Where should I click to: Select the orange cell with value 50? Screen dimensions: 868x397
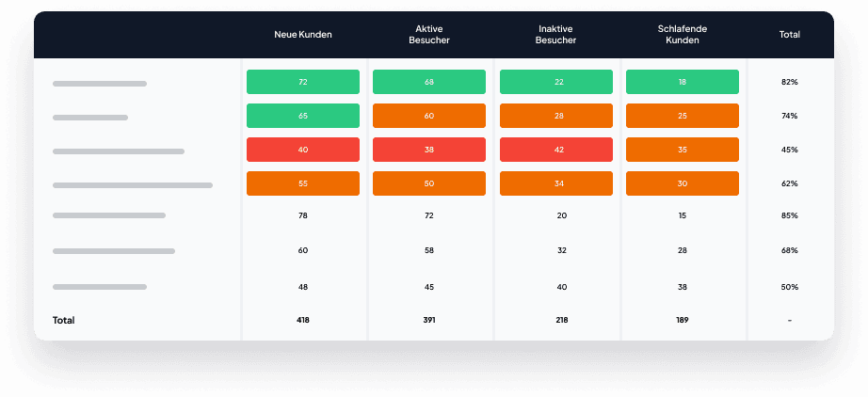[428, 183]
